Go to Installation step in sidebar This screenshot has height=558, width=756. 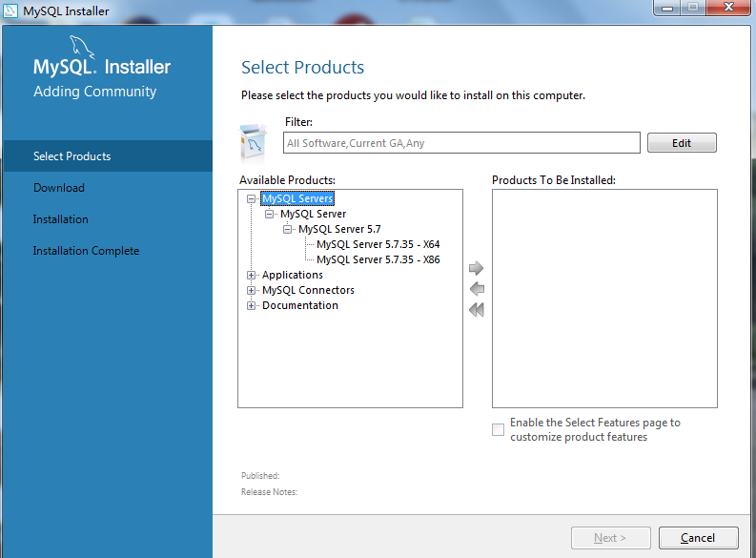tap(60, 219)
